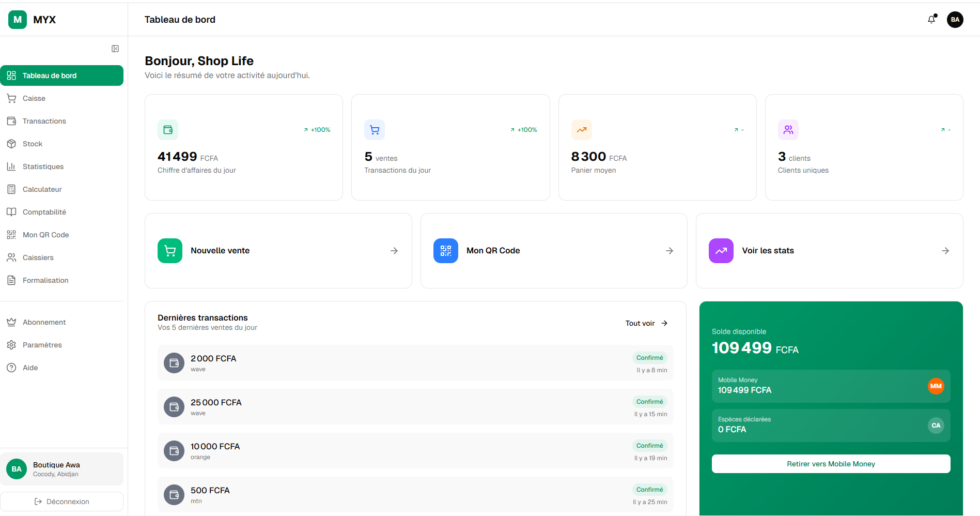Click the Déconnexion button
Viewport: 980px width, 516px height.
pyautogui.click(x=62, y=502)
